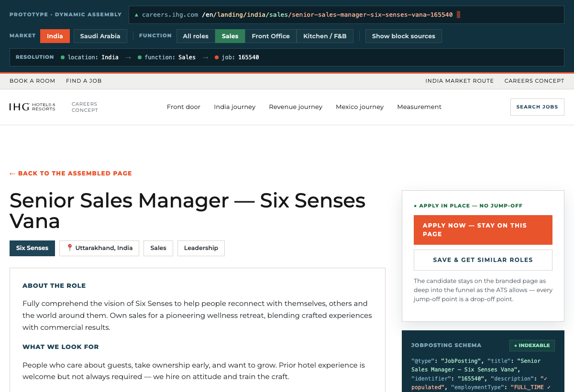Go back to the assembled page
This screenshot has width=574, height=392.
(x=71, y=174)
